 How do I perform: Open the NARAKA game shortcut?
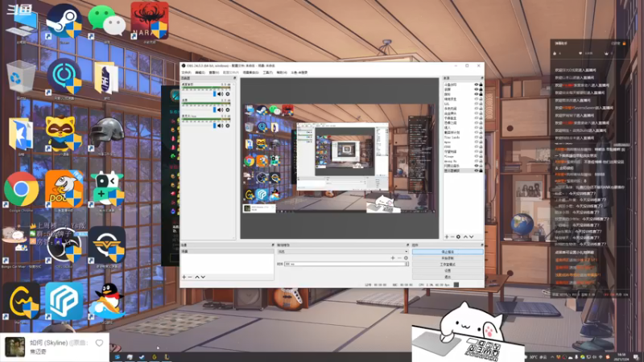150,21
